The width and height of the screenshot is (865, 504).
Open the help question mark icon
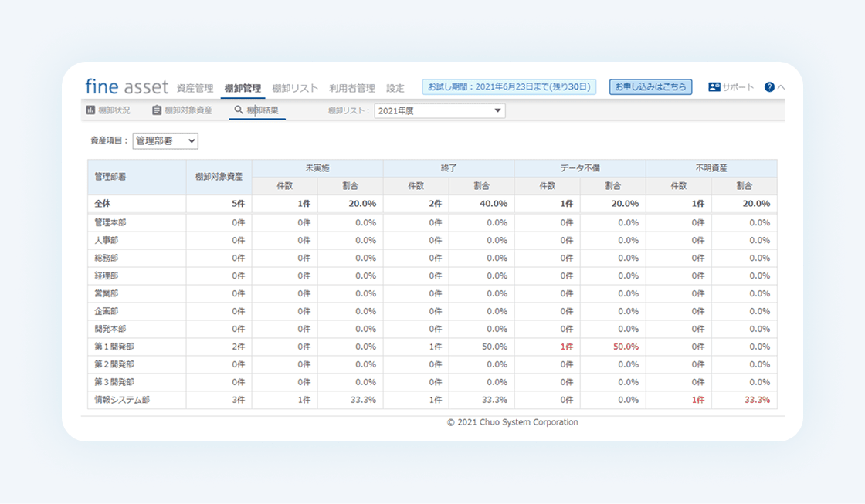coord(769,87)
